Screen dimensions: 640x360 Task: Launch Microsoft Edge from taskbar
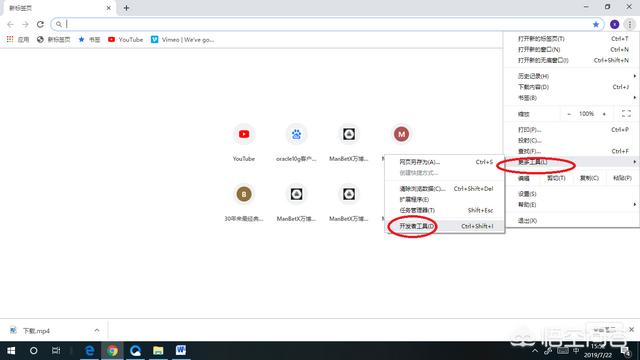pyautogui.click(x=89, y=351)
